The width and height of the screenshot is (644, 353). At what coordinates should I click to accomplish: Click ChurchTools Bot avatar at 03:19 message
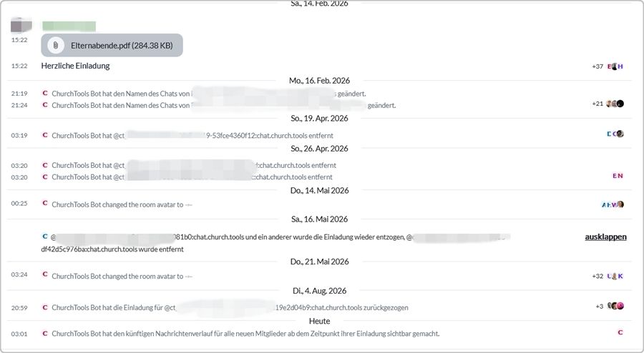pyautogui.click(x=45, y=135)
